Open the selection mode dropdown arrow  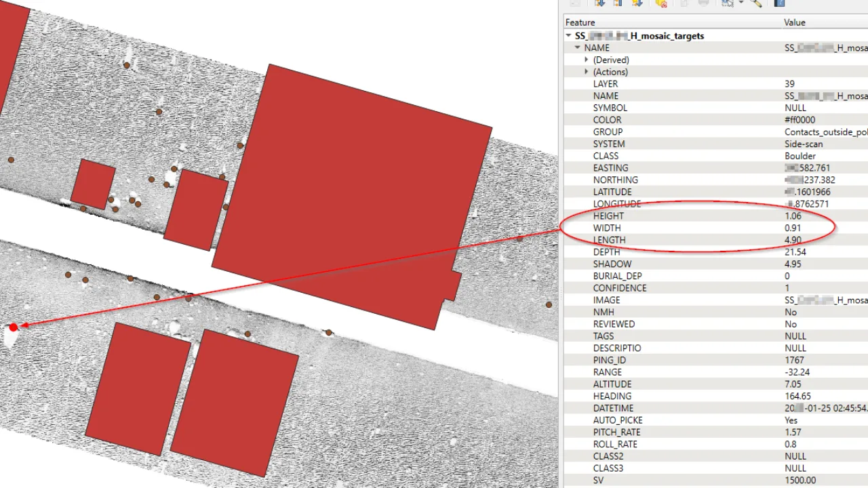pyautogui.click(x=740, y=3)
